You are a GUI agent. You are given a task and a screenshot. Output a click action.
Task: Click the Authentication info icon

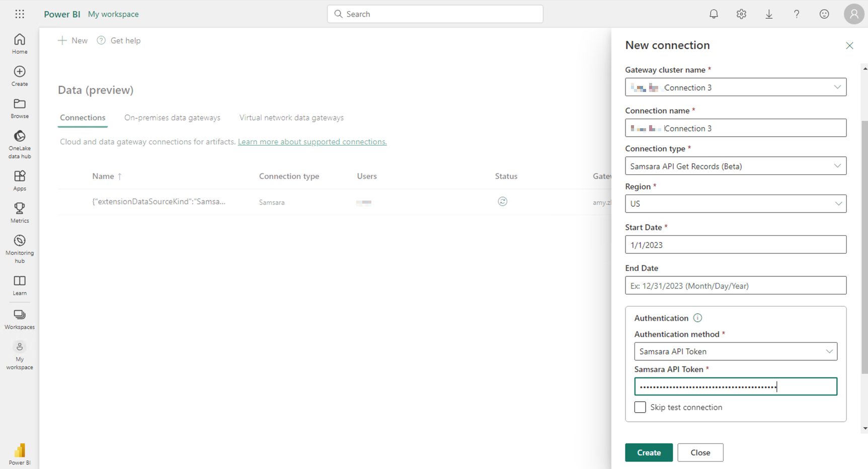(x=697, y=318)
